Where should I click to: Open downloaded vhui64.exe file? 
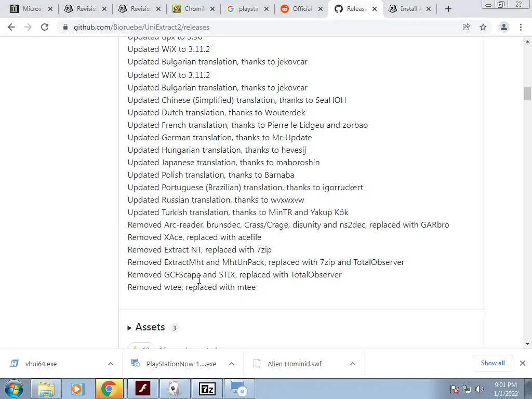tap(41, 364)
